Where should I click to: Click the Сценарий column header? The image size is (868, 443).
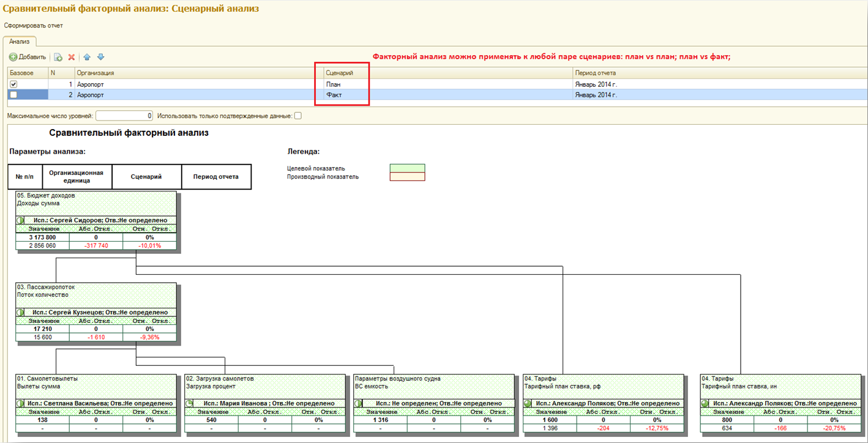339,73
